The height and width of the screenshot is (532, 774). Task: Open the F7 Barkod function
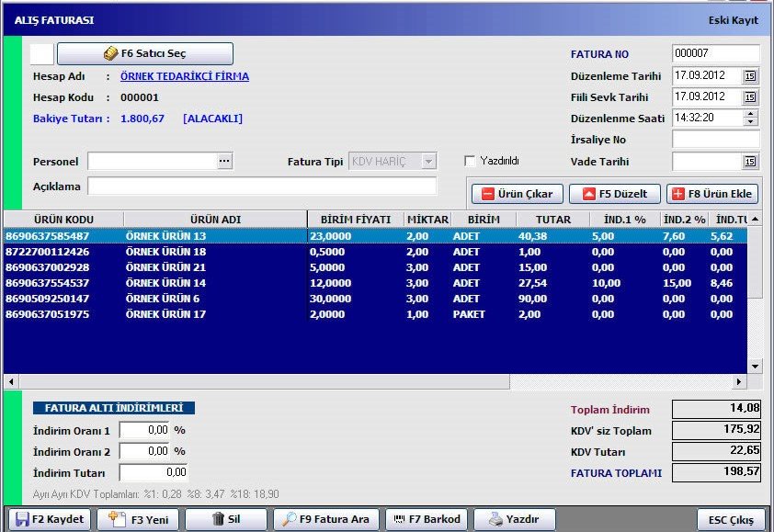pos(427,519)
